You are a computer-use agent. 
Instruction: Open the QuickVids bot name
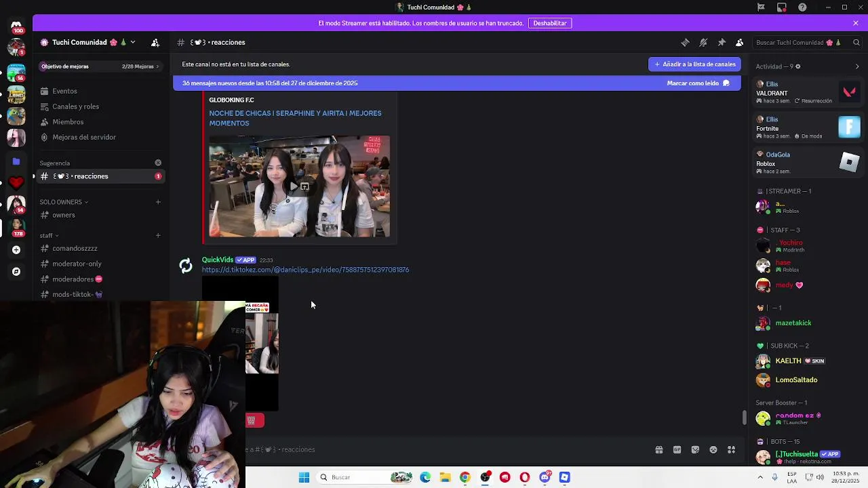217,260
